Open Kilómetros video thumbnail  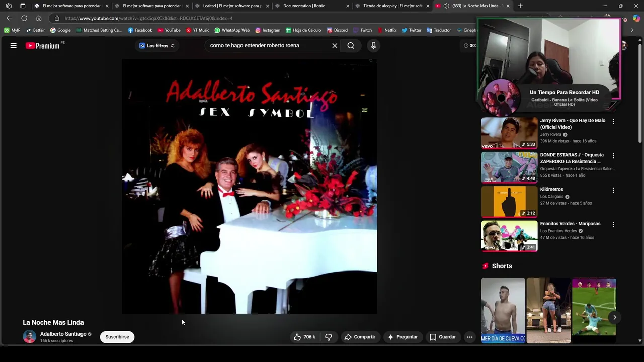(x=509, y=201)
